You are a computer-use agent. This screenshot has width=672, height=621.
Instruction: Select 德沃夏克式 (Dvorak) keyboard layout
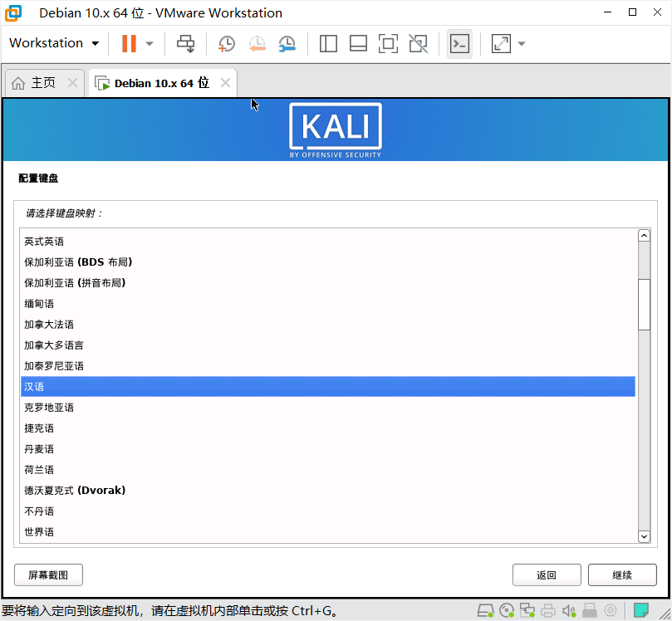tap(328, 491)
